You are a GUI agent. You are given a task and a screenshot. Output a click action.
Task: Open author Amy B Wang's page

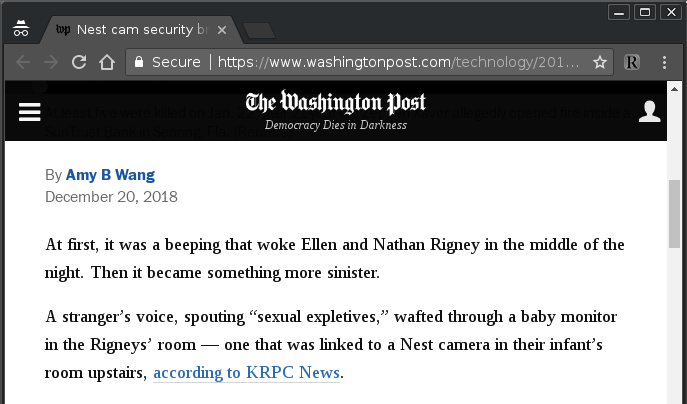pos(110,175)
